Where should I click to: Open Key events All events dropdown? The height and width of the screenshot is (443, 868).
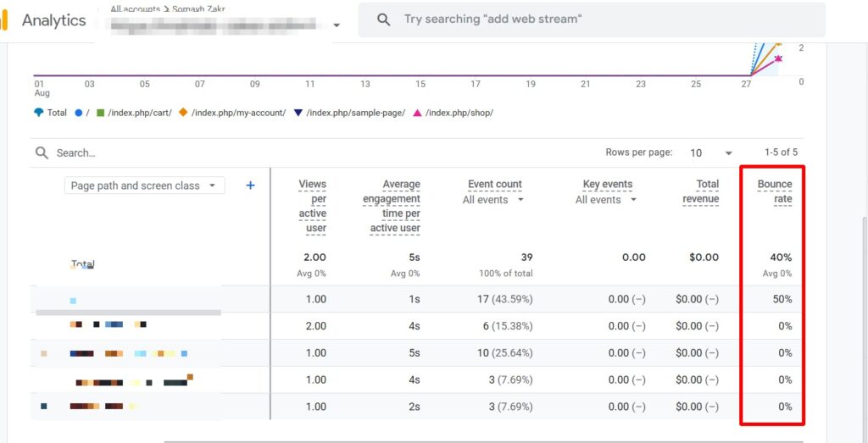605,200
